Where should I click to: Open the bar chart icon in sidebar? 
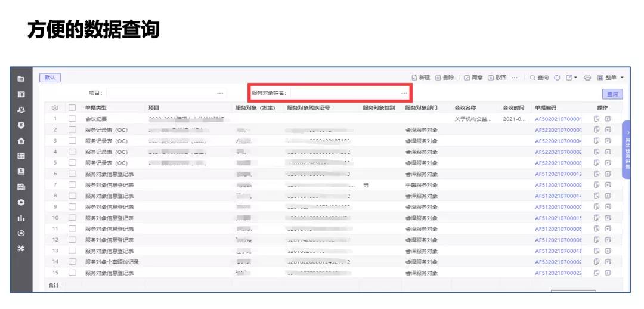pyautogui.click(x=21, y=218)
